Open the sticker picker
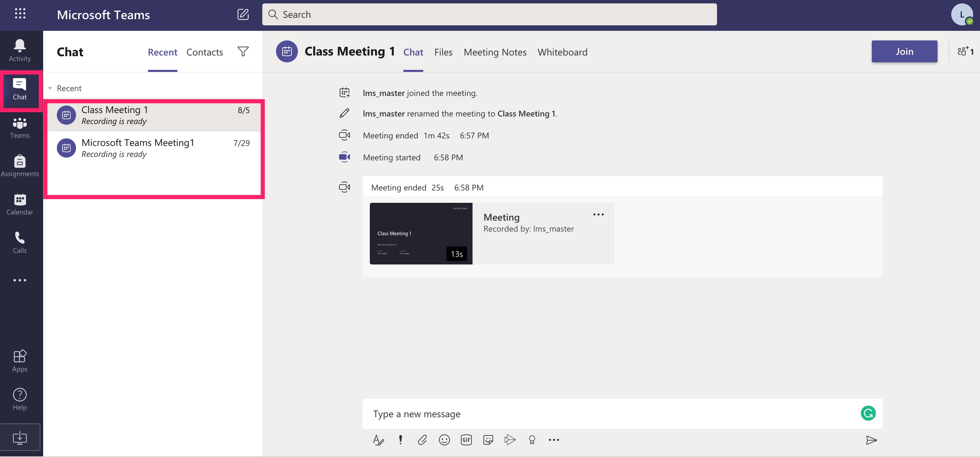This screenshot has width=980, height=457. pyautogui.click(x=488, y=440)
